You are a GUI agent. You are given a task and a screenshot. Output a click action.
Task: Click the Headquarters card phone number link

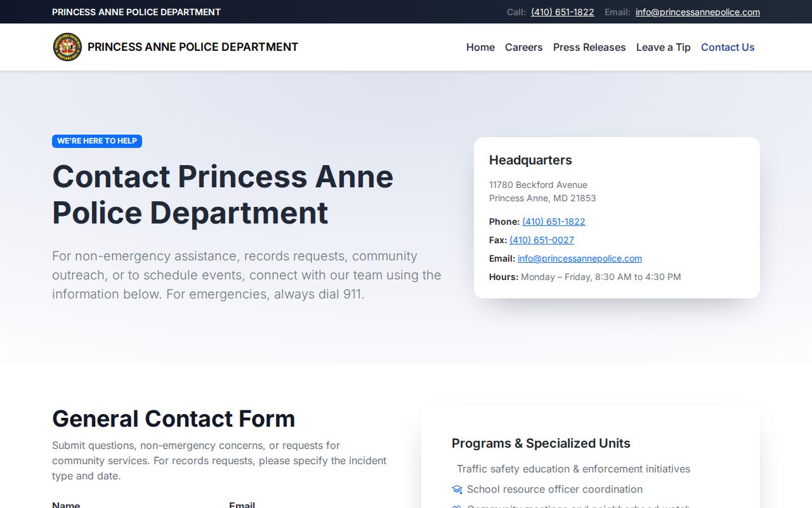(554, 222)
